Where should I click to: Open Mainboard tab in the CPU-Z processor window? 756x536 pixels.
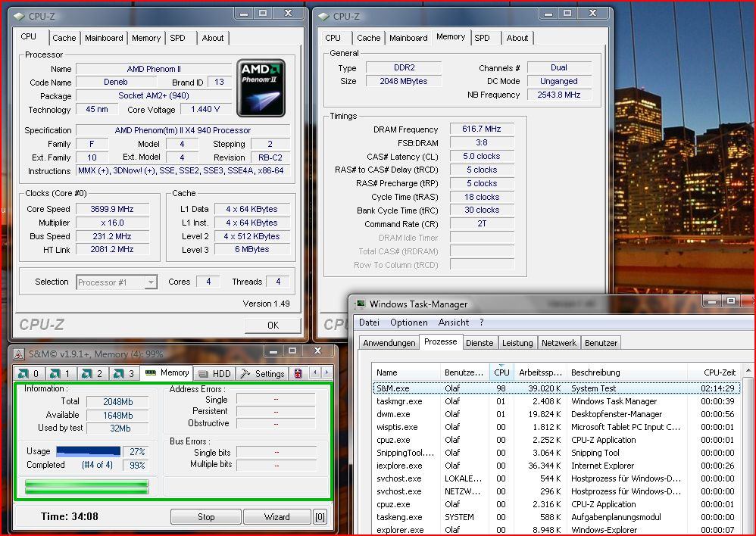tap(104, 38)
